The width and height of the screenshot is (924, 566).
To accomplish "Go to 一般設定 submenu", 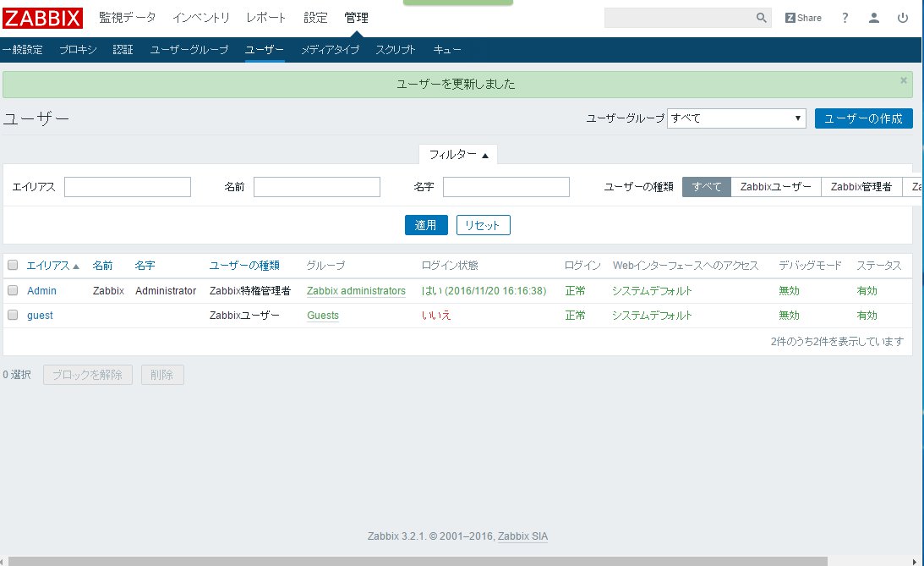I will [22, 50].
